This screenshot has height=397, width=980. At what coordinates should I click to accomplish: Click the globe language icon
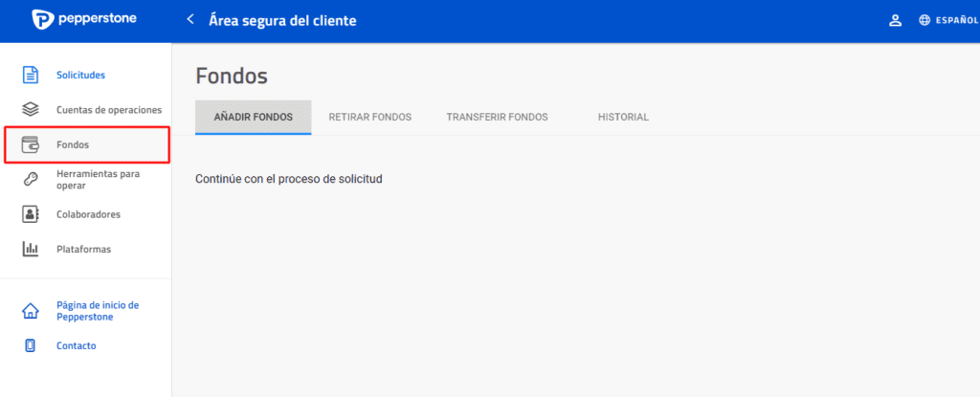(924, 20)
